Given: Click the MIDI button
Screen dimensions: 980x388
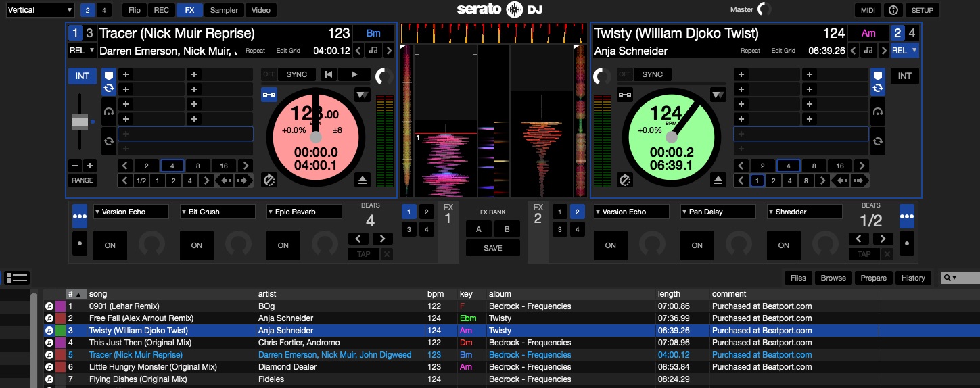Looking at the screenshot, I should (868, 10).
